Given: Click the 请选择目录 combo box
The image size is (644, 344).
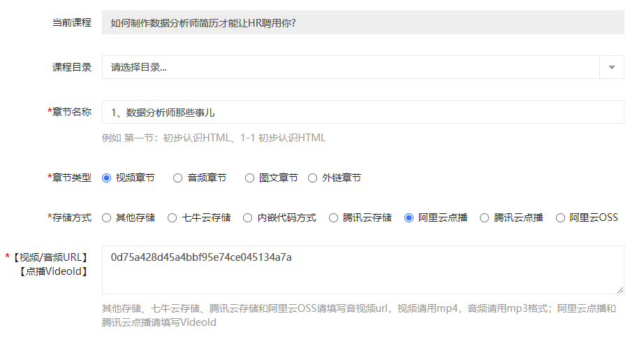Looking at the screenshot, I should coord(363,67).
